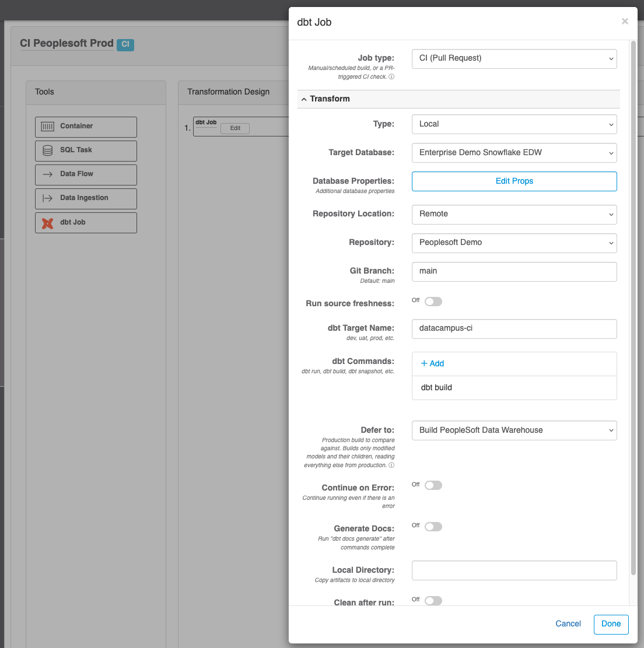The image size is (644, 648).
Task: Open the Job type dropdown
Action: click(x=514, y=59)
